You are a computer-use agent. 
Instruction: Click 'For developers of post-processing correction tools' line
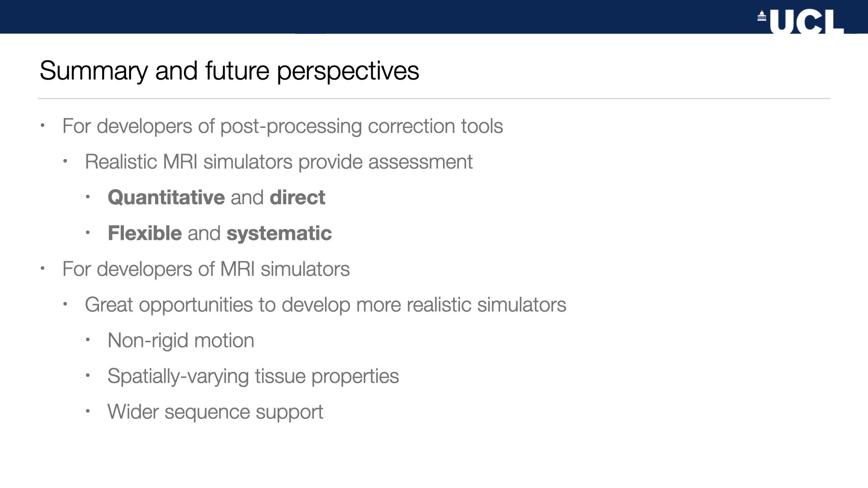point(283,126)
